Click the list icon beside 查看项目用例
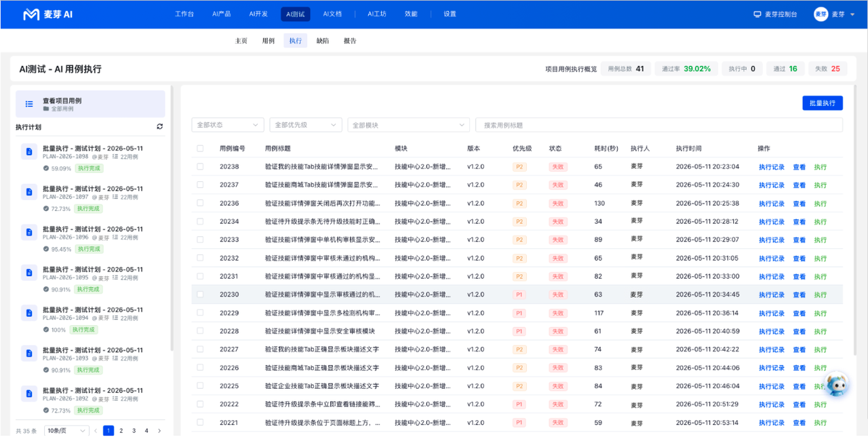Screen dimensions: 868x437 coord(29,104)
